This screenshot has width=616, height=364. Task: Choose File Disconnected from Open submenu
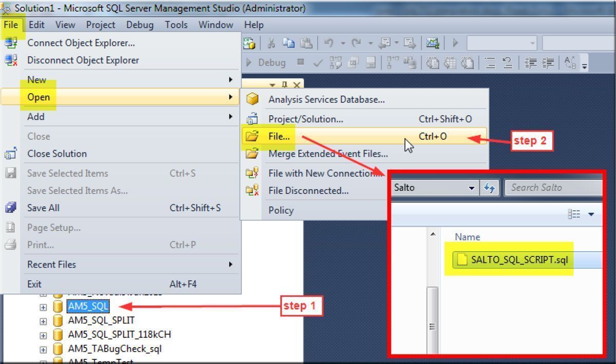click(315, 190)
